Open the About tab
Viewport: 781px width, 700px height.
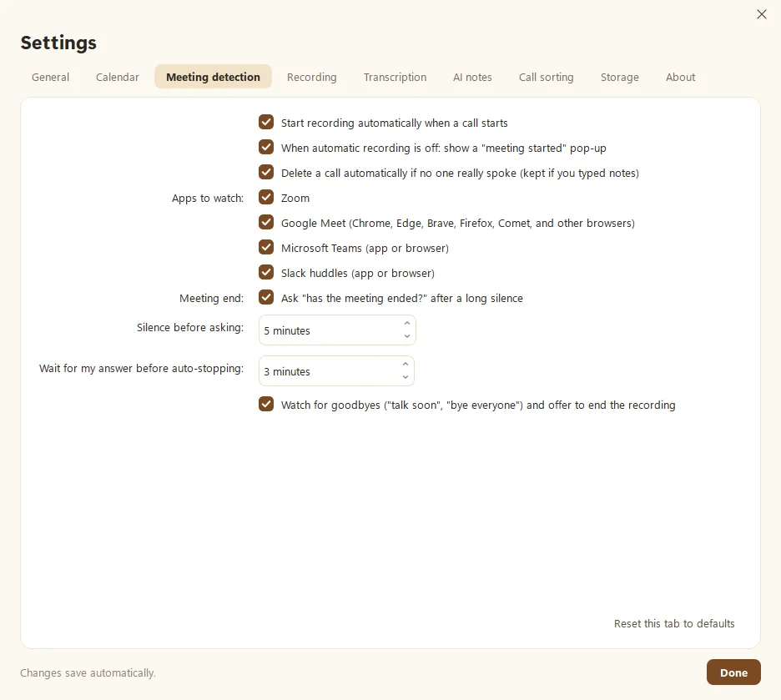coord(680,77)
